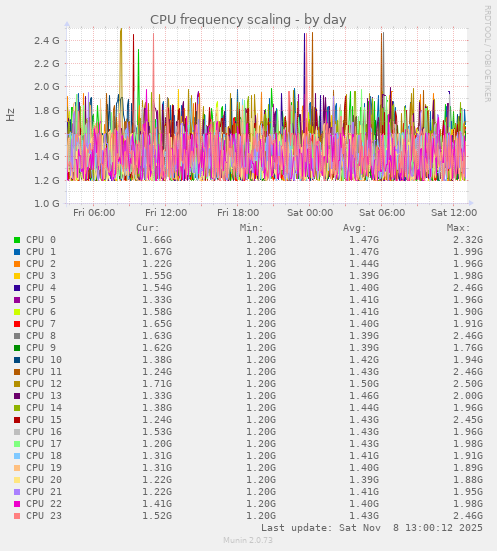Click CPU 17 current value 1.20G
This screenshot has width=497, height=551.
[x=157, y=444]
